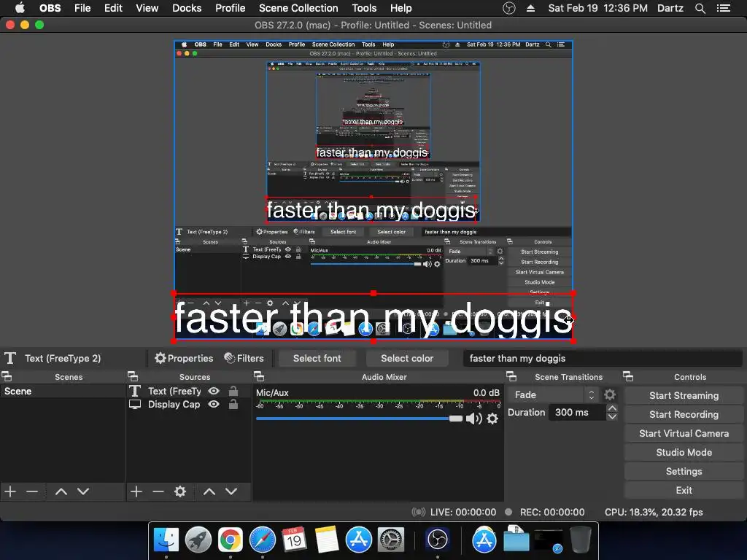Open the Tools menu
The width and height of the screenshot is (747, 560).
click(x=364, y=8)
